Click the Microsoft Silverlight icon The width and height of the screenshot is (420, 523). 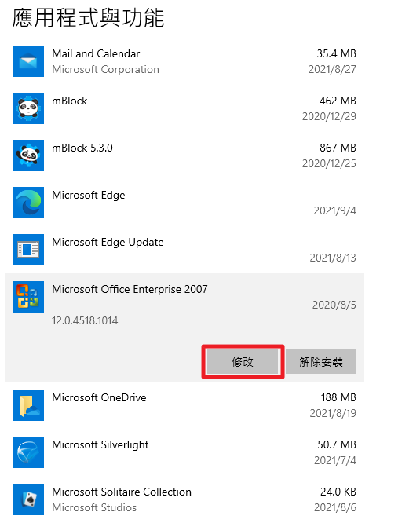point(28,452)
